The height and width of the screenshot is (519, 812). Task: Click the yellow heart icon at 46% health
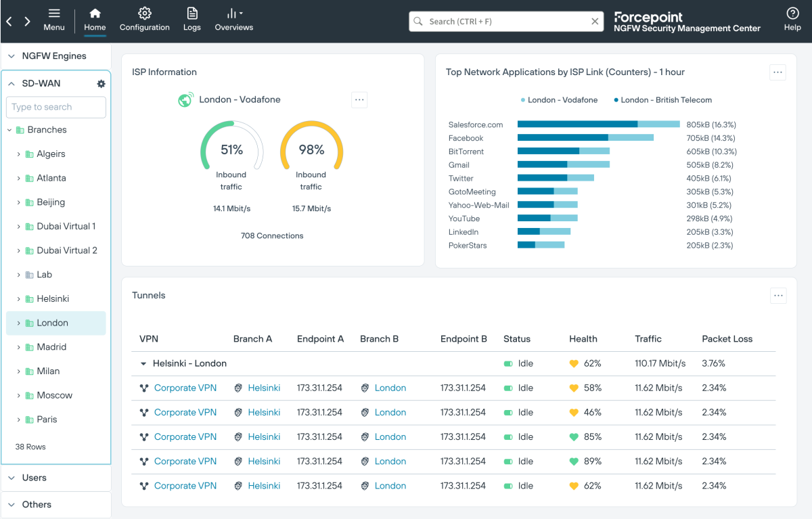click(574, 413)
